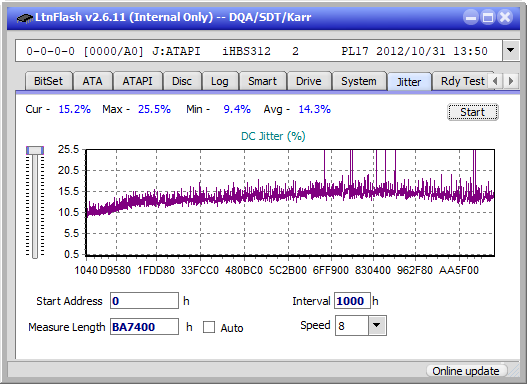Switch to the BitSet tab

(48, 81)
